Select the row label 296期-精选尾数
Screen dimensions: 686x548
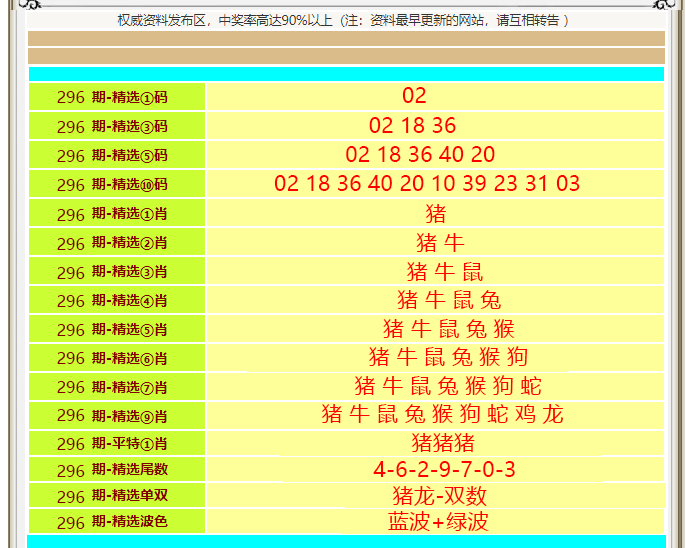pyautogui.click(x=112, y=470)
